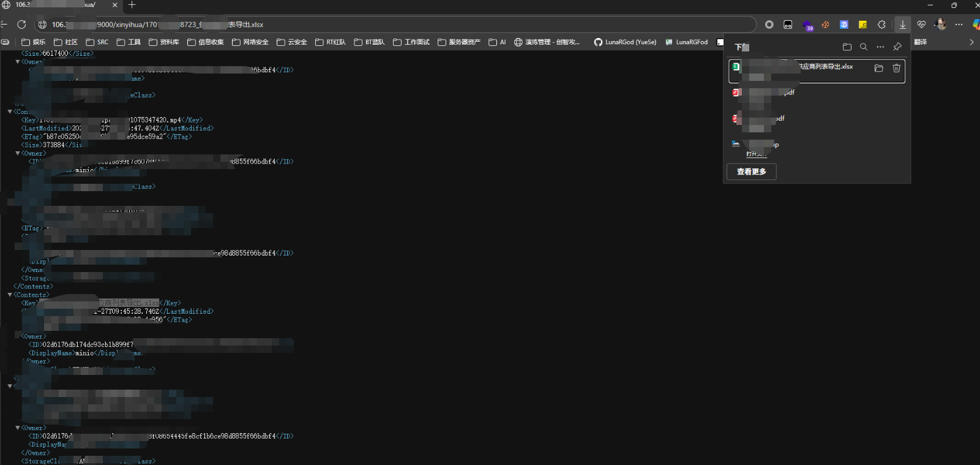Collapse the Owner node under Size 373884

18,153
